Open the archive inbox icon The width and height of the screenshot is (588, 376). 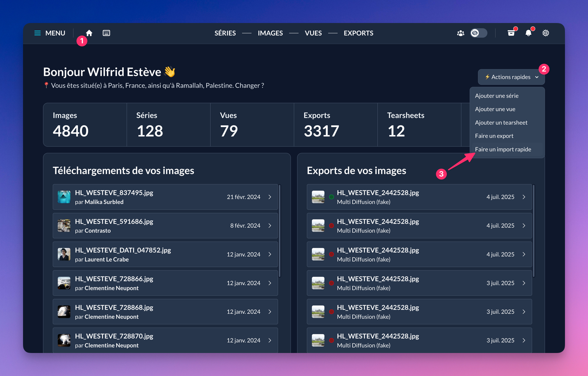pos(511,33)
